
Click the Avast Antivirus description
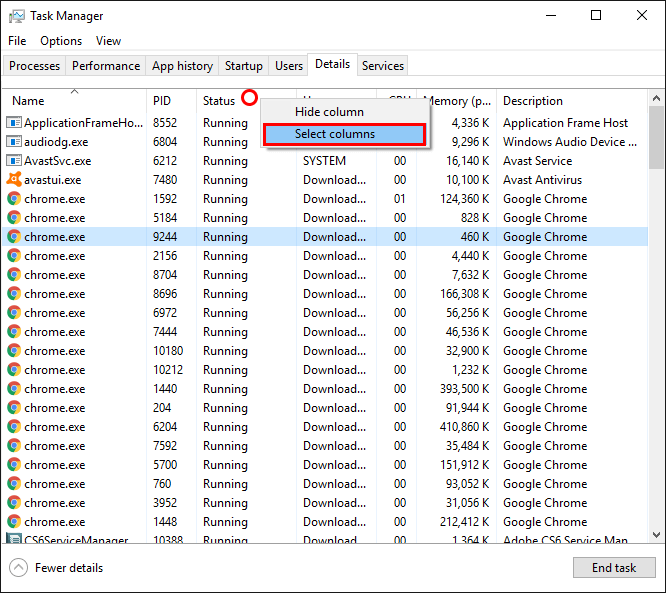542,180
